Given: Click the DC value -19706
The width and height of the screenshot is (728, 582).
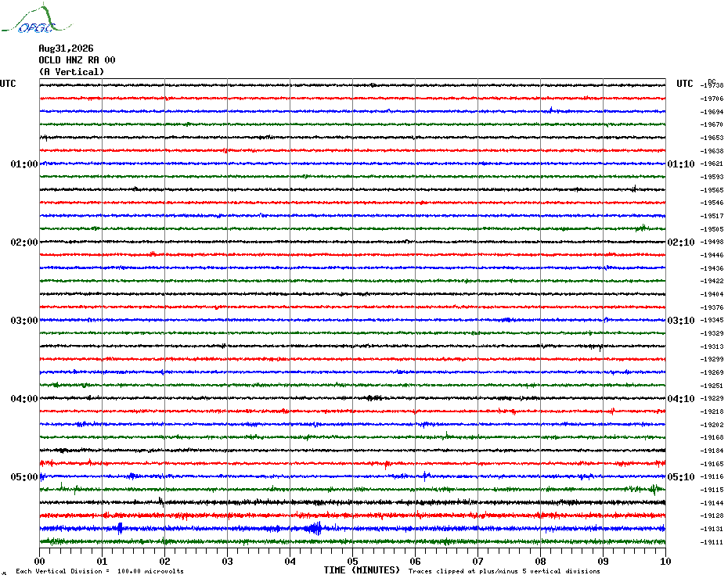Looking at the screenshot, I should coord(712,99).
